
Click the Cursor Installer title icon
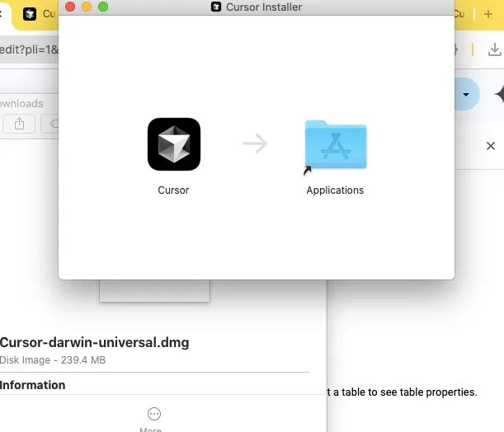216,7
